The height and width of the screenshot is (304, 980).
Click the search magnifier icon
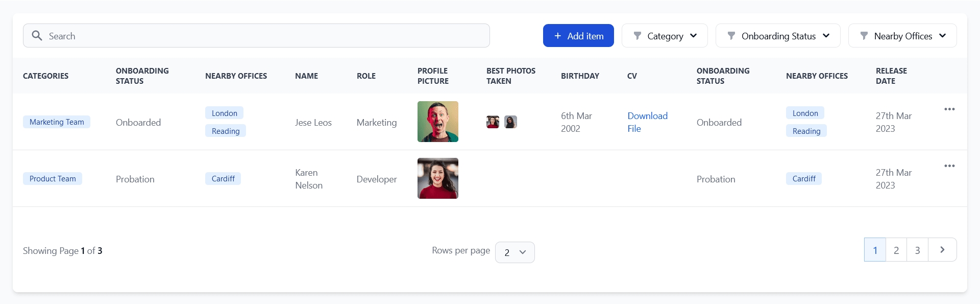(37, 36)
